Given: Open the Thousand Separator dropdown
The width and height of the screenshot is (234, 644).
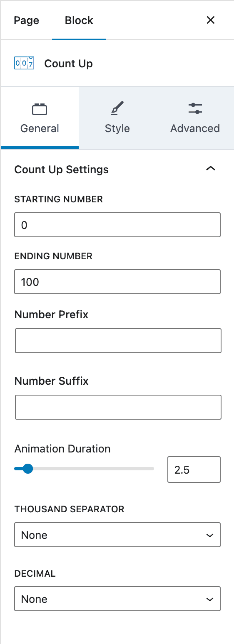Looking at the screenshot, I should tap(117, 535).
